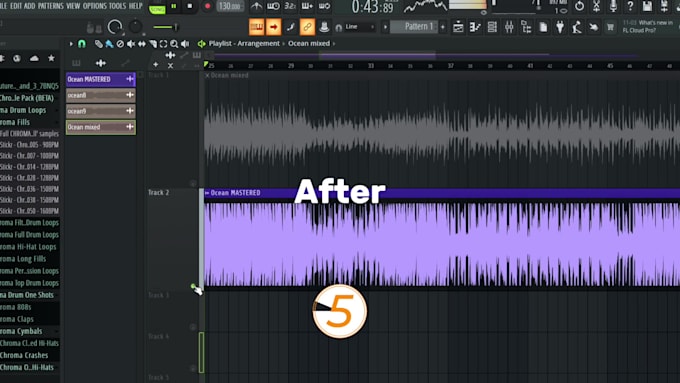Open the Pattern 1 selector
680x383 pixels.
click(415, 27)
